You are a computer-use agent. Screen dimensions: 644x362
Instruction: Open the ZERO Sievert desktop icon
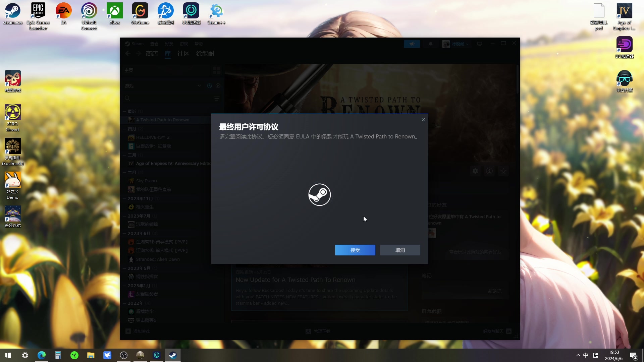pos(13,118)
